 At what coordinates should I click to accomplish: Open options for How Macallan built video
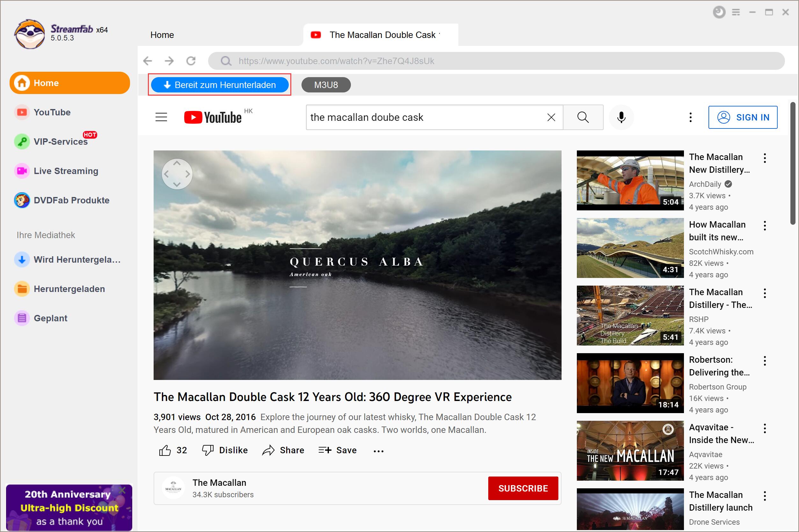765,226
